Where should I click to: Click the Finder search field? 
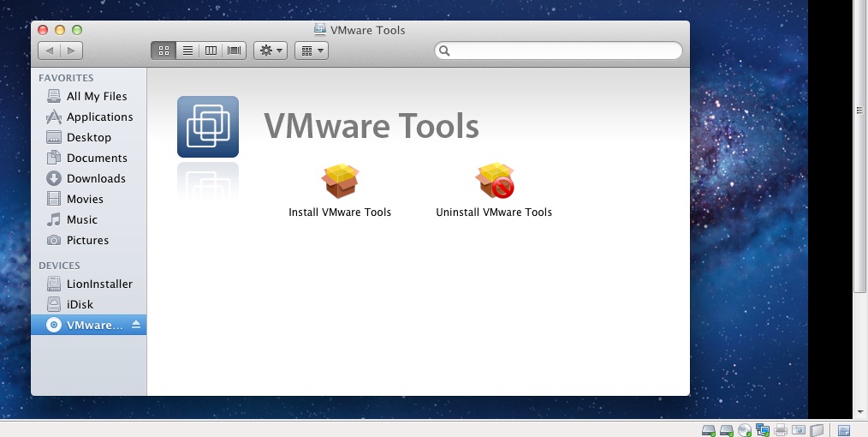(x=559, y=51)
